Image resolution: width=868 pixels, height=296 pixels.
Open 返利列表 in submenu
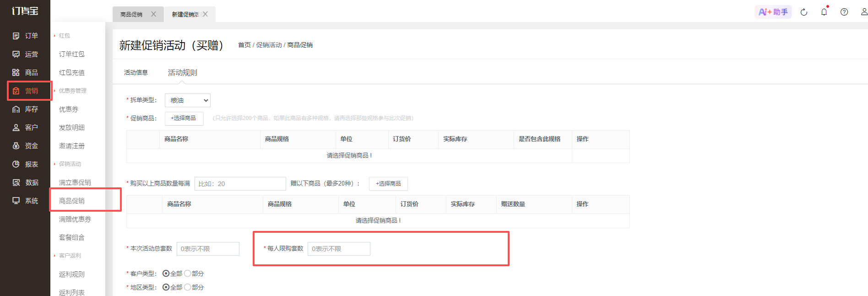click(72, 292)
